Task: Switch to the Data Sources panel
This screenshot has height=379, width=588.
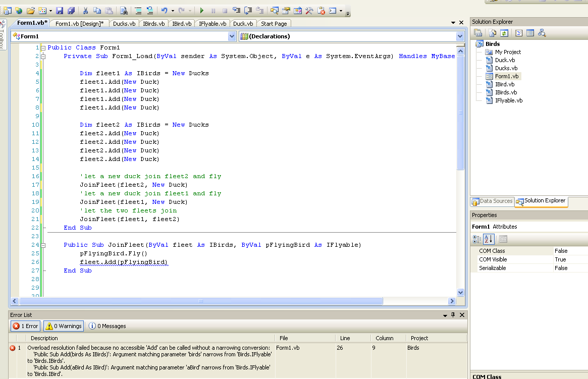Action: (492, 201)
